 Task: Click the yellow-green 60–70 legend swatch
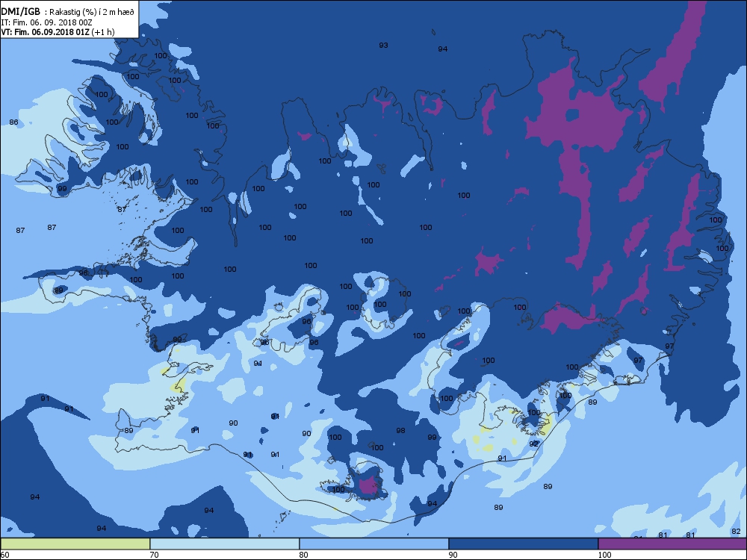tap(75, 544)
